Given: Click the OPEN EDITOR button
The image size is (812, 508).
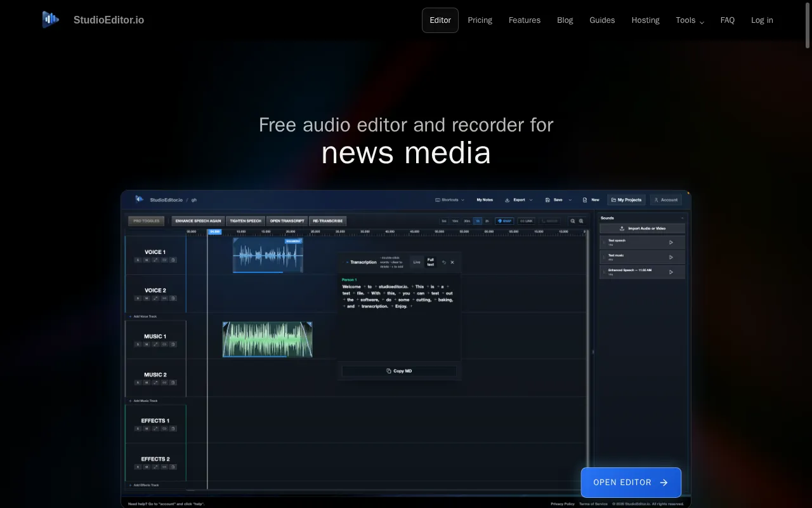Looking at the screenshot, I should coord(631,483).
